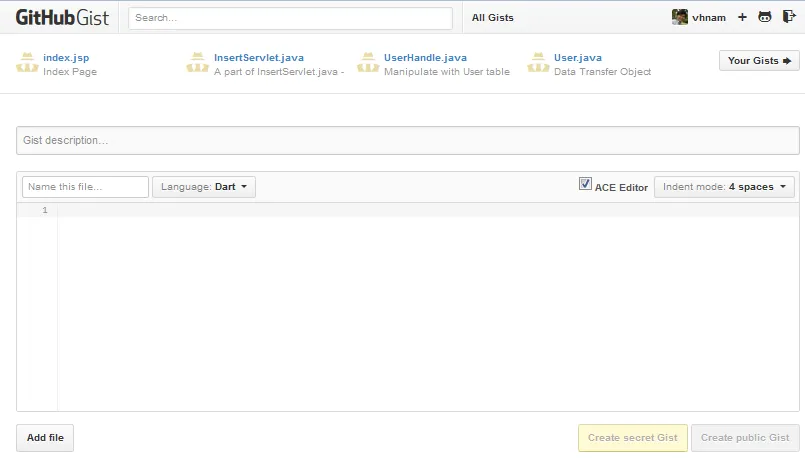805x458 pixels.
Task: Focus the Gist description field
Action: point(407,141)
